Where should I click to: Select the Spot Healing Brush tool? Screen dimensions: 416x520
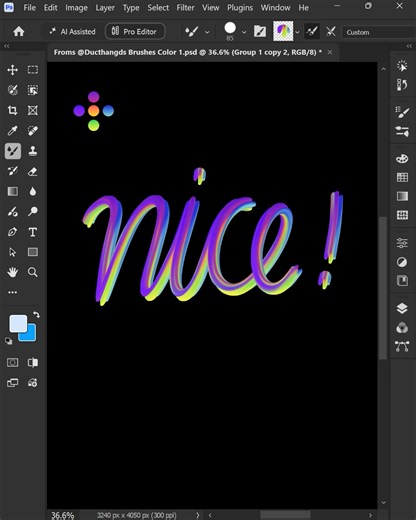33,131
